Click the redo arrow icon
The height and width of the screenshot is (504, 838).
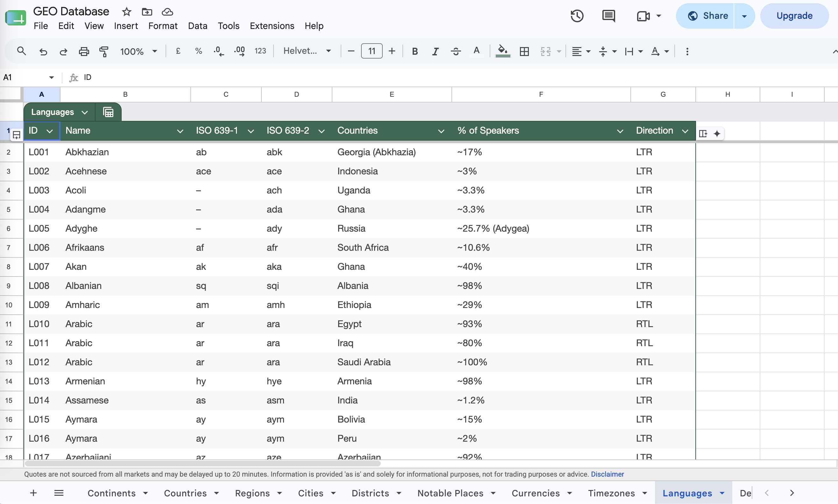point(63,52)
